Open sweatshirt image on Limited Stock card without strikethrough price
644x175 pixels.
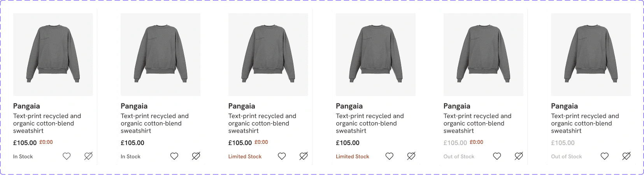376,54
